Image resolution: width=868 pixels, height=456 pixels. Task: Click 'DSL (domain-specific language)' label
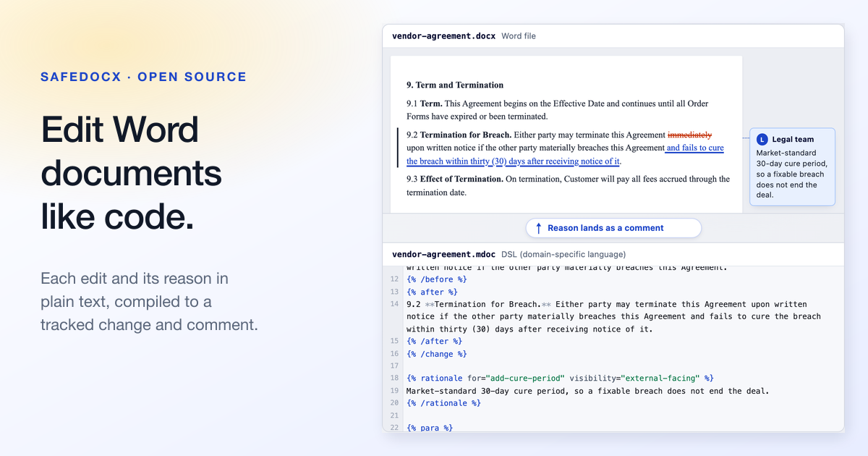563,254
